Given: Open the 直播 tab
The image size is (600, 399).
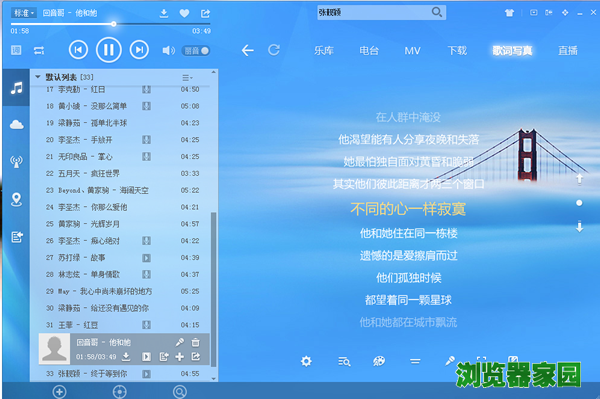Looking at the screenshot, I should 568,50.
